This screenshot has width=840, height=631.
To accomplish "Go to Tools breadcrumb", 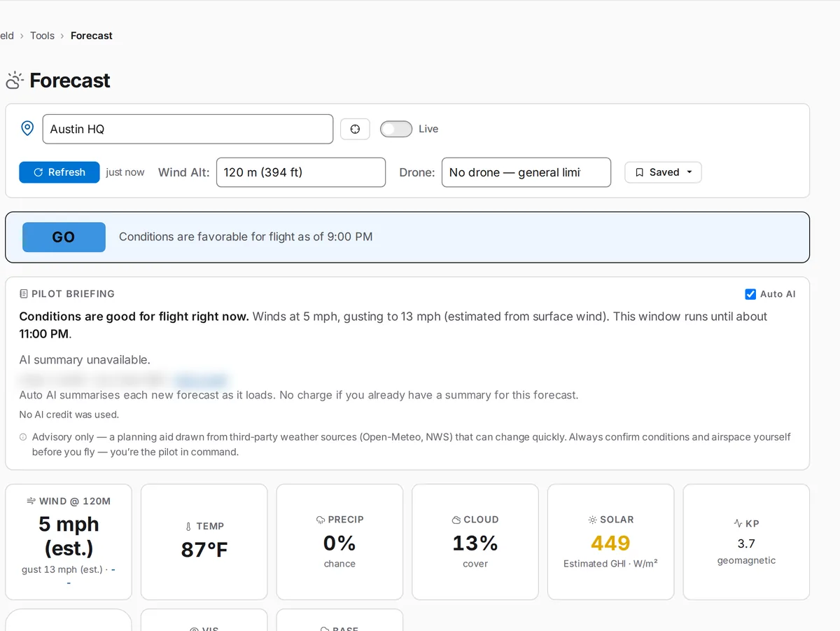I will tap(42, 36).
